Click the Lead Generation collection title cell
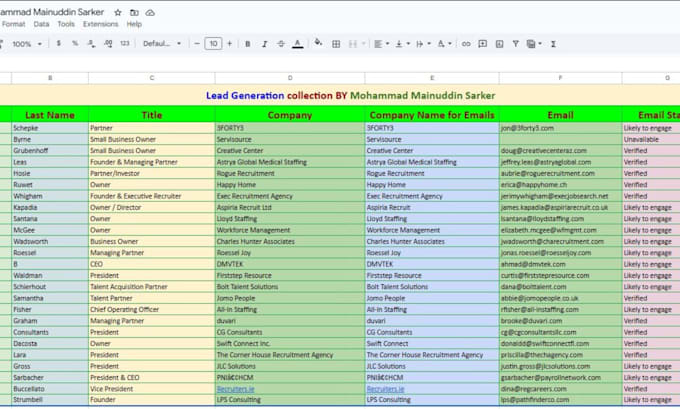This screenshot has width=680, height=409. 350,95
